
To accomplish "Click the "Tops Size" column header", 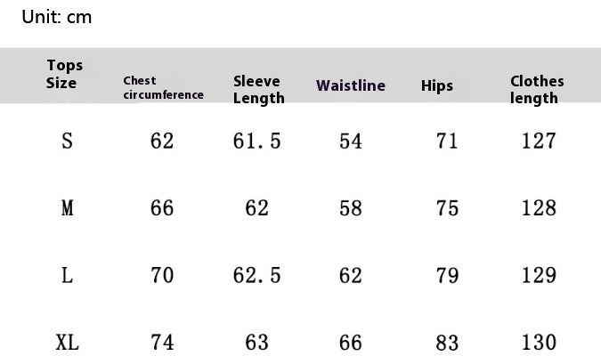I will point(61,74).
